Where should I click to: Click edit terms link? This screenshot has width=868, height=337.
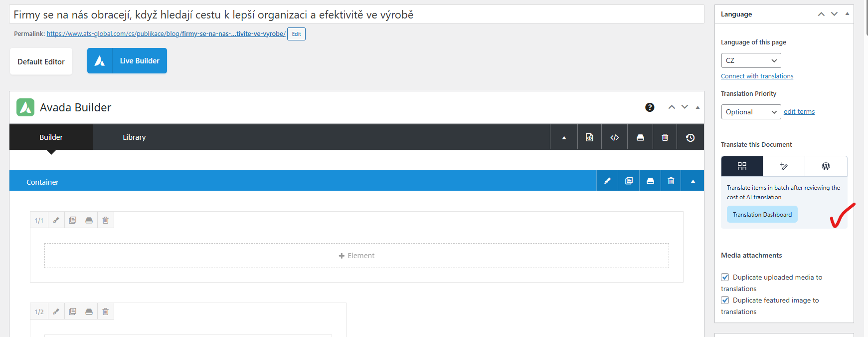coord(799,112)
